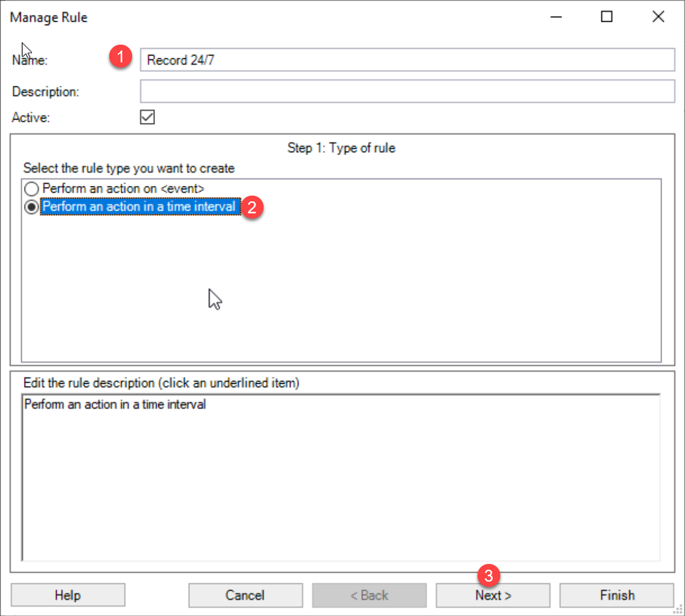Click the Name field containing Record 24/7
Viewport: 685px width, 616px height.
click(407, 60)
